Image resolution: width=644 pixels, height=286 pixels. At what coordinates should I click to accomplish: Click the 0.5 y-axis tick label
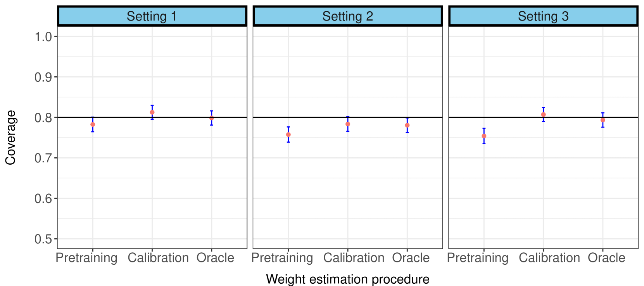click(x=43, y=239)
